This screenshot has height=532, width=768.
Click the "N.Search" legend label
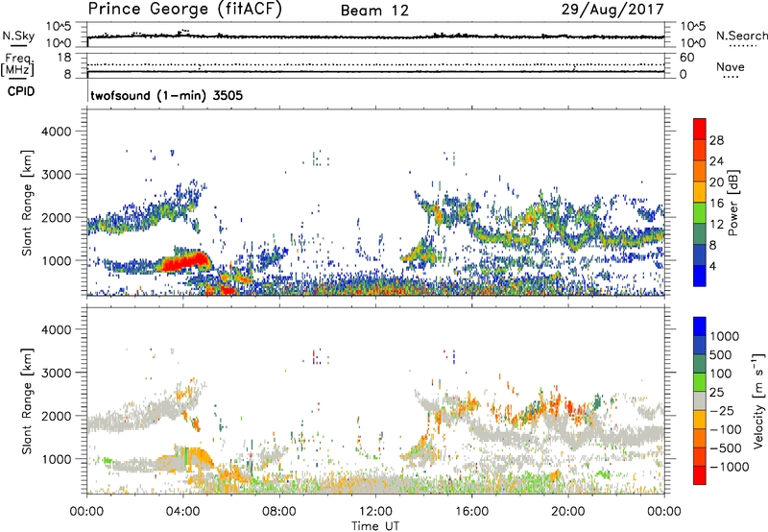click(x=742, y=36)
